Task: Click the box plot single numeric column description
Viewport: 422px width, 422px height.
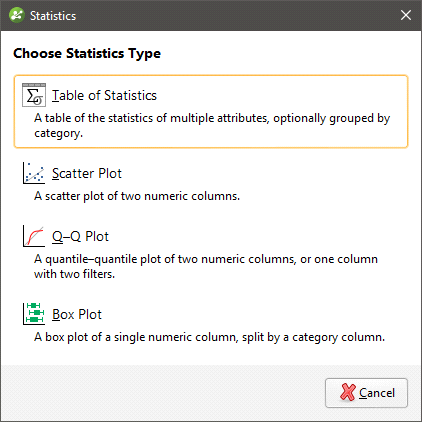Action: click(x=209, y=337)
